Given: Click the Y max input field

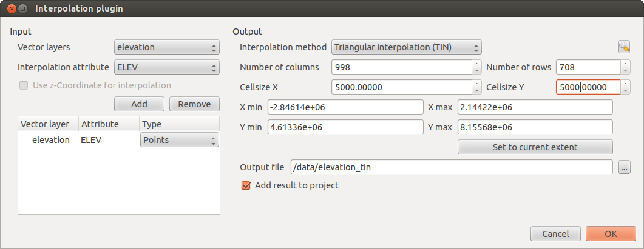Looking at the screenshot, I should pyautogui.click(x=534, y=127).
